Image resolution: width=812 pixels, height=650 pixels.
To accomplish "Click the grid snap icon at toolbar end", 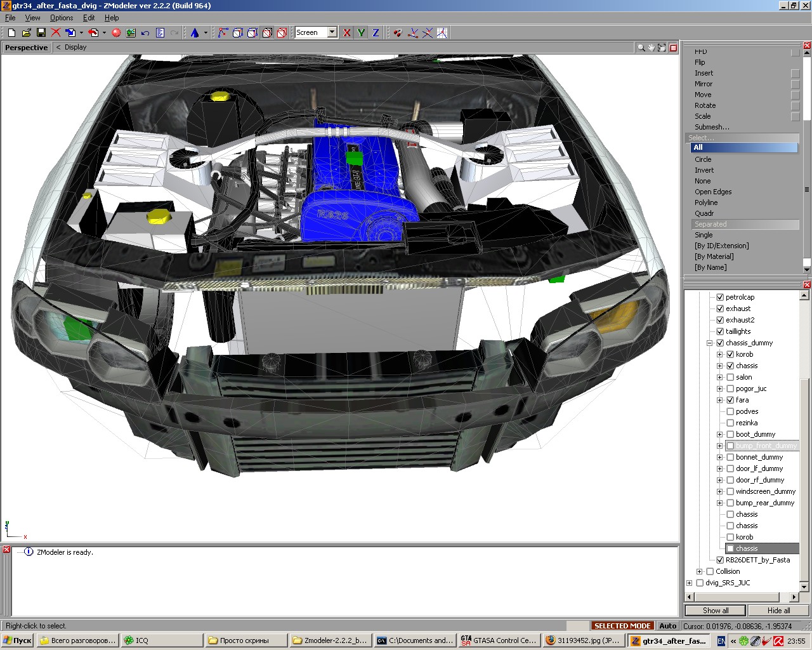I will pos(442,32).
